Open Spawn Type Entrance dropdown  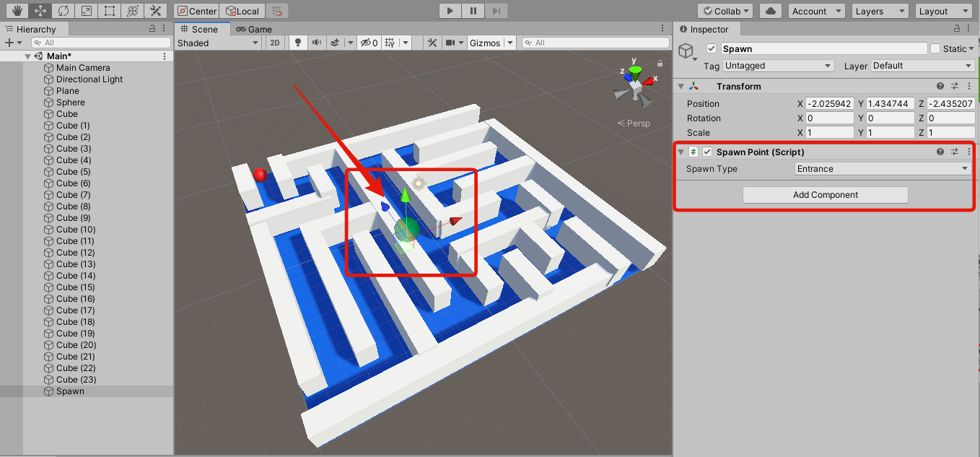coord(883,169)
